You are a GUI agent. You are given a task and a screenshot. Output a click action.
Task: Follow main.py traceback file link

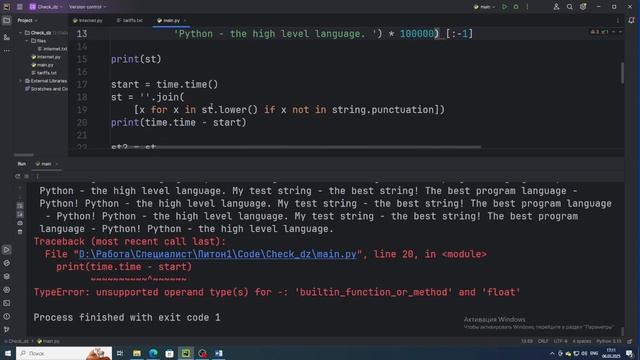[x=218, y=254]
